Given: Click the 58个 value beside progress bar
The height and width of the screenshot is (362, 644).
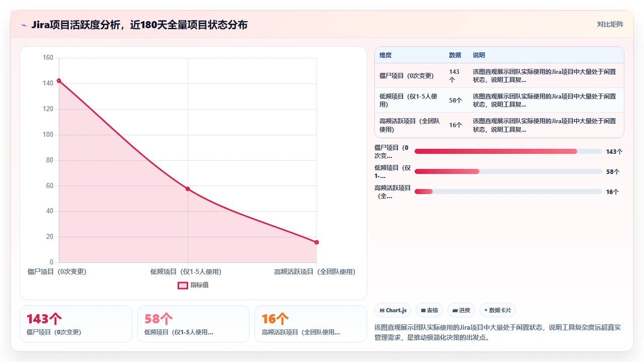Looking at the screenshot, I should click(x=613, y=171).
